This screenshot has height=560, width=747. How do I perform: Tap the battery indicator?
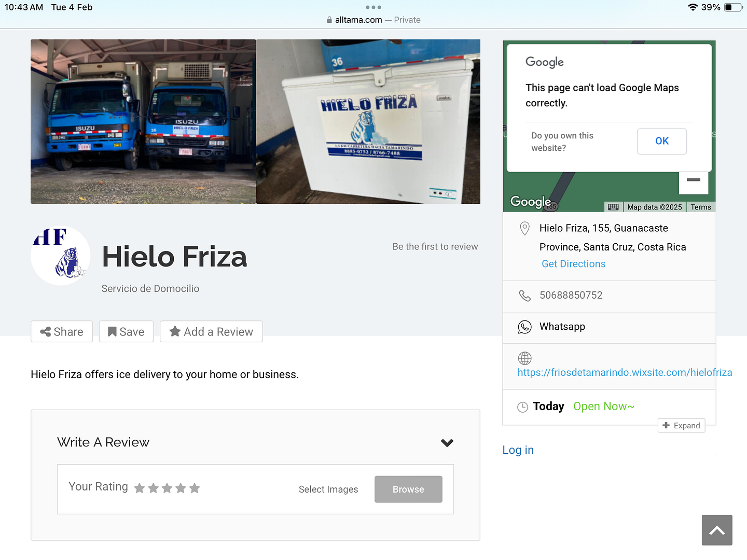pyautogui.click(x=733, y=7)
